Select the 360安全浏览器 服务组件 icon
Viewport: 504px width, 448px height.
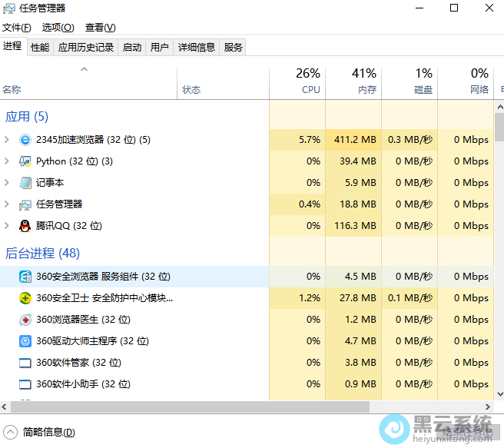tap(25, 277)
